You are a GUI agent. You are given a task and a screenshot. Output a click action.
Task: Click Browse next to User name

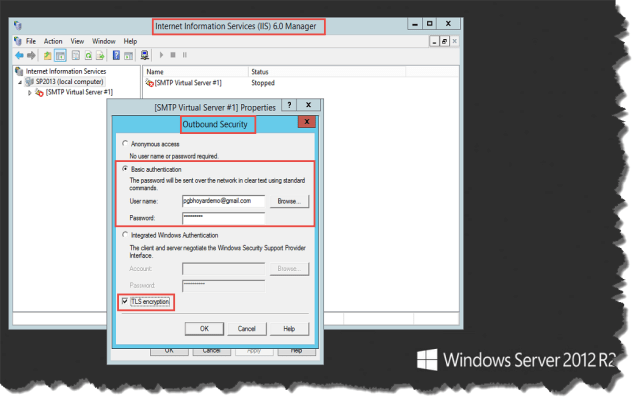[x=290, y=201]
